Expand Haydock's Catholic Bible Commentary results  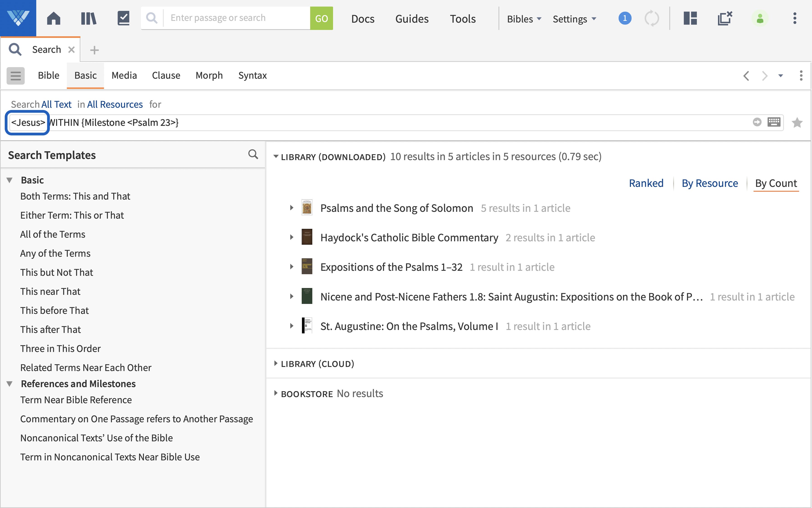point(292,237)
